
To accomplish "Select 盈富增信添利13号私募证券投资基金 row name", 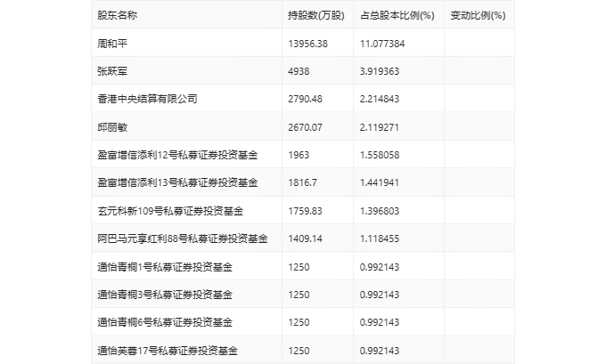I will pos(177,182).
